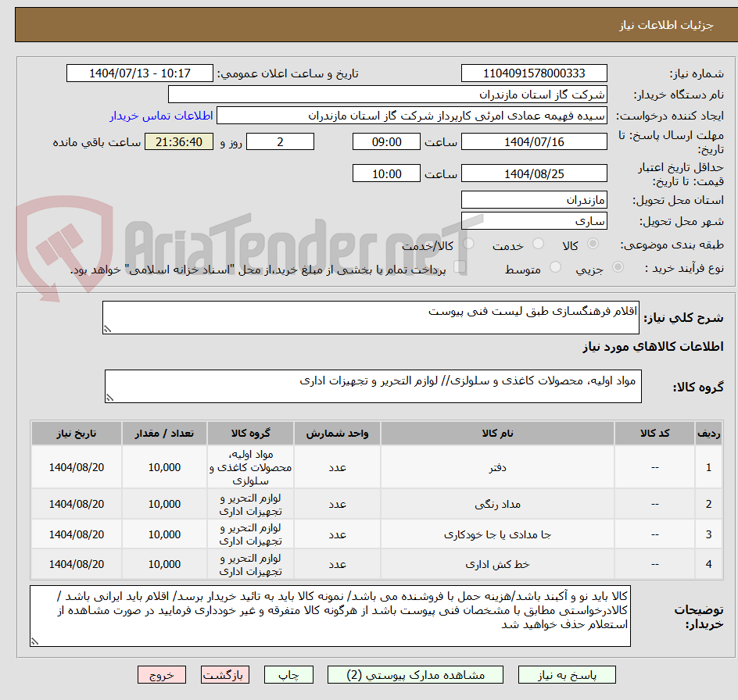
Task: Click the remaining time countdown 21:36:40
Action: coord(178,141)
